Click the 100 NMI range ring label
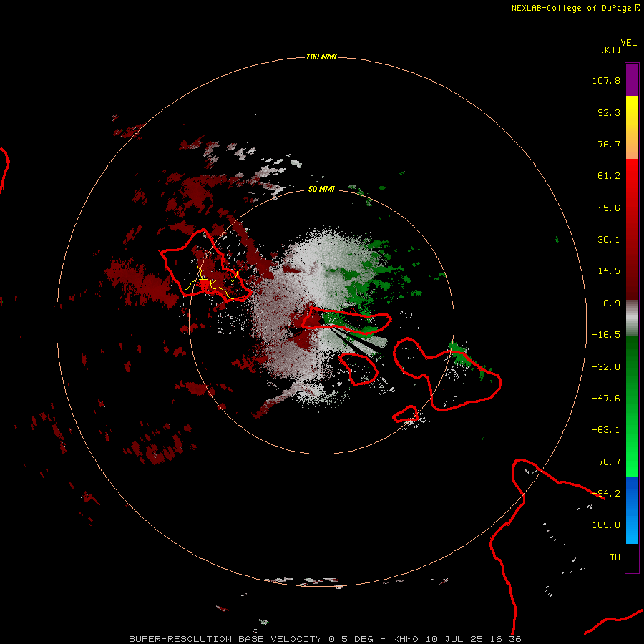Viewport: 644px width, 644px height. 321,57
